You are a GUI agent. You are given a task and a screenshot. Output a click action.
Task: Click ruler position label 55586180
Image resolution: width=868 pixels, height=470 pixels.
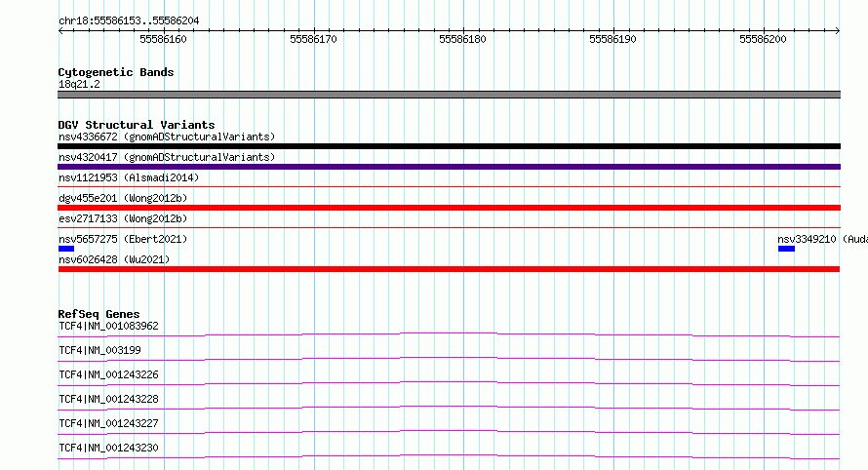pos(463,39)
